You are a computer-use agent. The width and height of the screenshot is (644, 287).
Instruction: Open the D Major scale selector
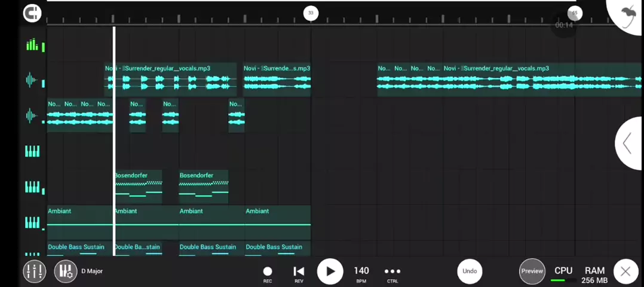[x=92, y=271]
